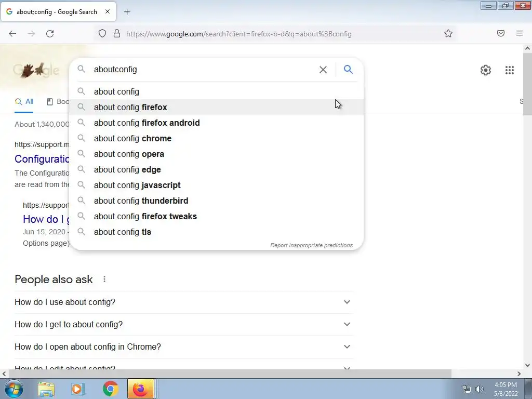The image size is (532, 399).
Task: Select suggestion 'about config javascript'
Action: coord(217,185)
